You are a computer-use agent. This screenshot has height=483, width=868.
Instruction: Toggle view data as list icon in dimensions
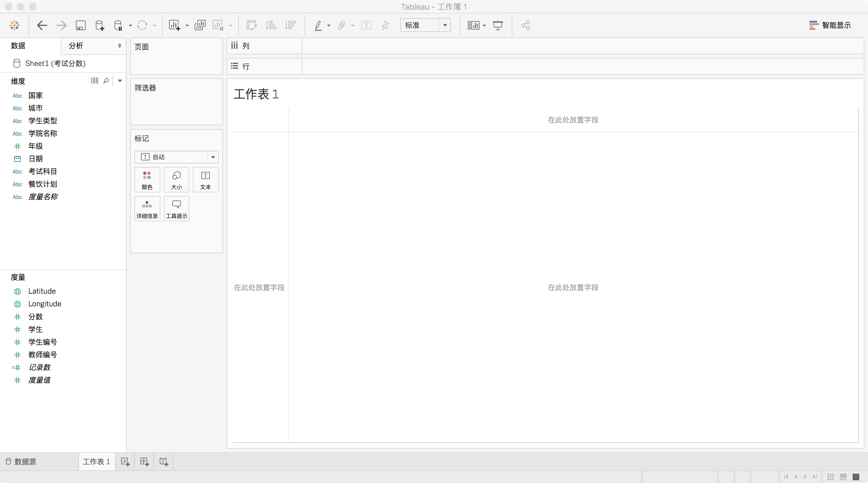[x=95, y=80]
